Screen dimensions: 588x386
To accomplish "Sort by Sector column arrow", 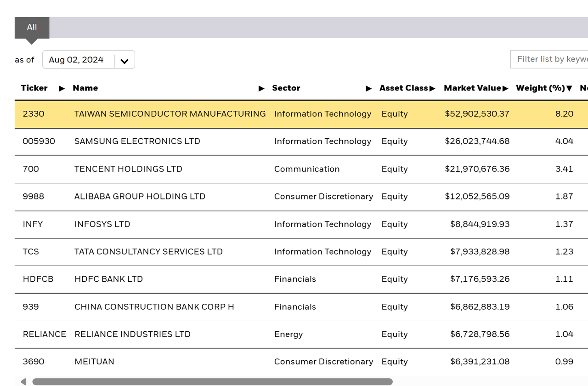I will coord(369,88).
